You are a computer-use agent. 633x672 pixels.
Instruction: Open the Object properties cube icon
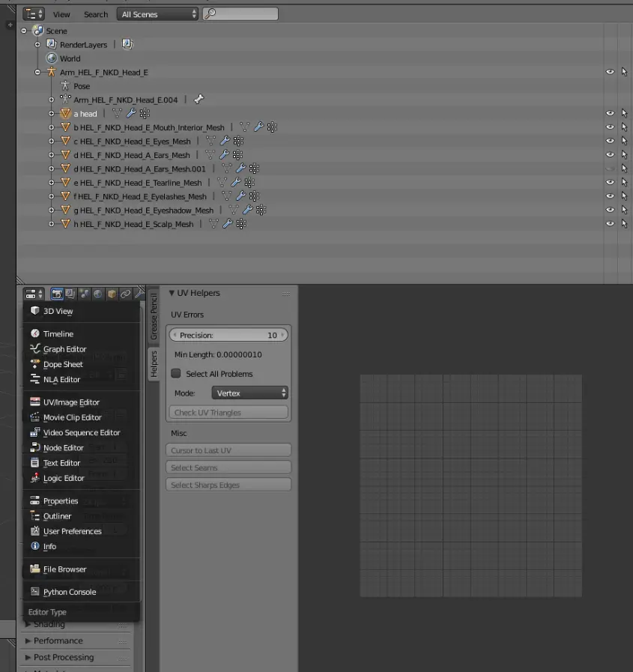pyautogui.click(x=111, y=294)
